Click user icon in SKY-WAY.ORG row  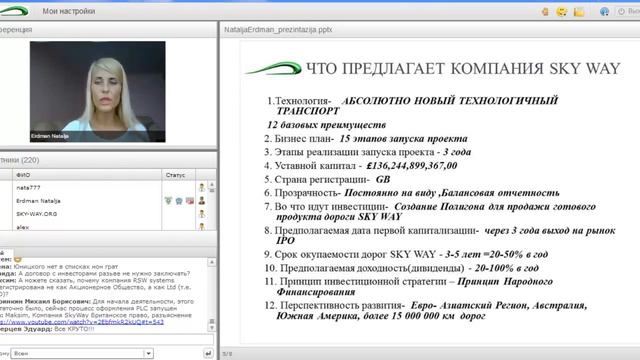point(202,213)
